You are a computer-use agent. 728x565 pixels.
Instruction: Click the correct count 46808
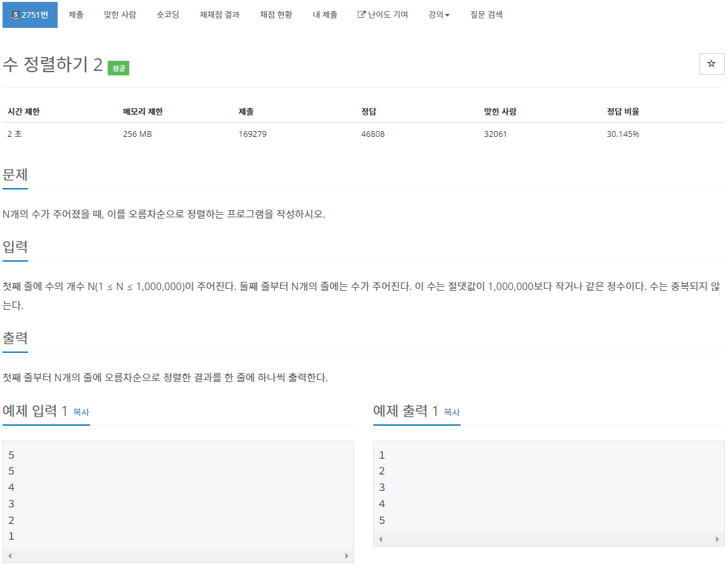coord(373,134)
